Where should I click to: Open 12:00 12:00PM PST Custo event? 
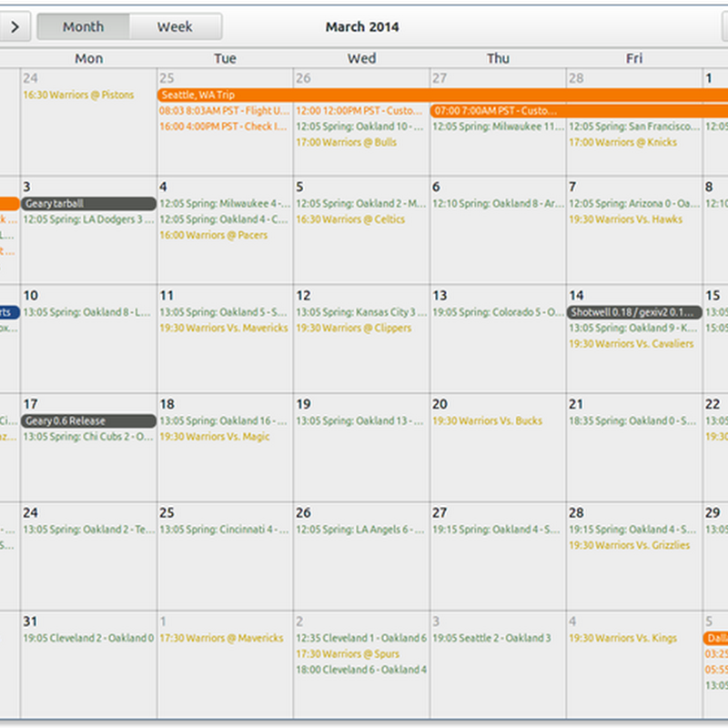(359, 110)
